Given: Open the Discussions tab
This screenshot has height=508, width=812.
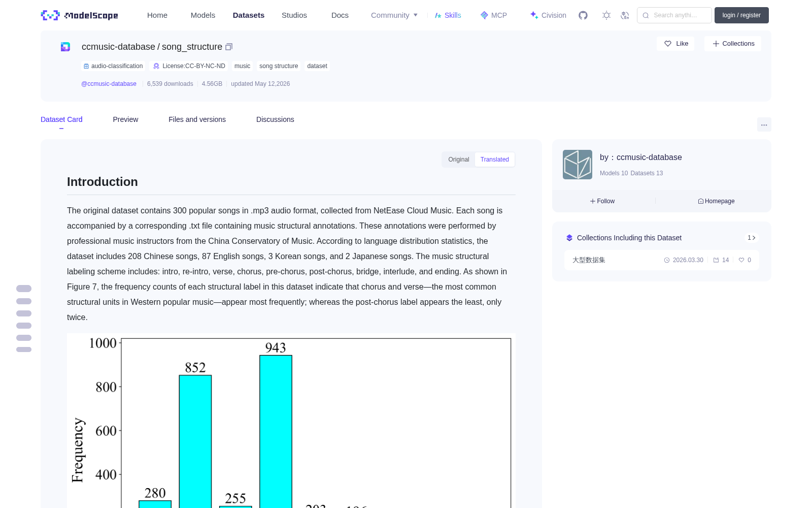Looking at the screenshot, I should click(275, 119).
